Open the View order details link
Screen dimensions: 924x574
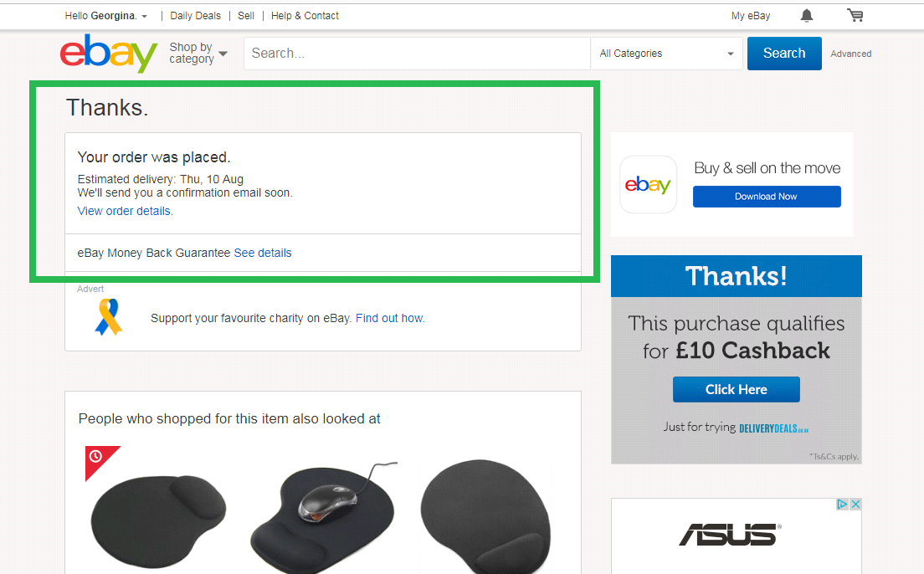(x=125, y=211)
